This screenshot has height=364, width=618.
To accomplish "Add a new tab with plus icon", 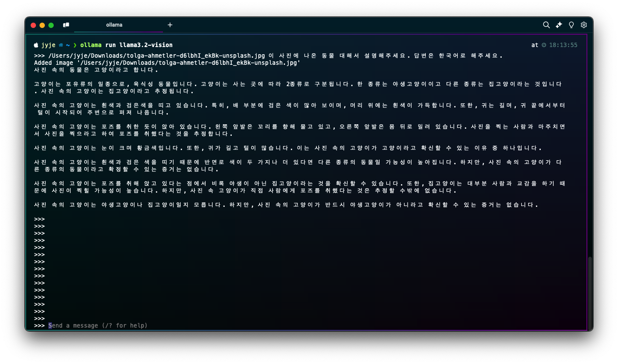I will (x=170, y=25).
